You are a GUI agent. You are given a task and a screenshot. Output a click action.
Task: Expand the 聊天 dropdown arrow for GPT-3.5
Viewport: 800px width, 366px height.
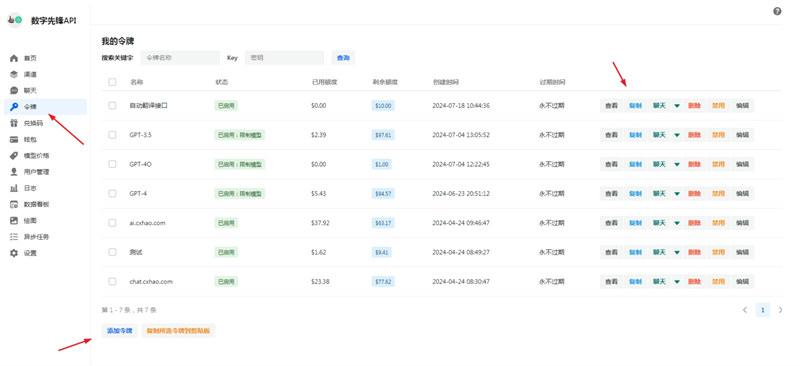677,135
